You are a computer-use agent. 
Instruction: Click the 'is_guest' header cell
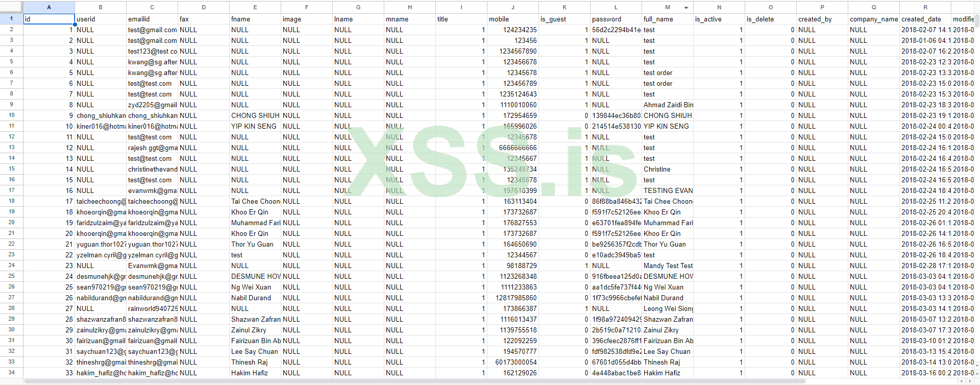pos(565,19)
